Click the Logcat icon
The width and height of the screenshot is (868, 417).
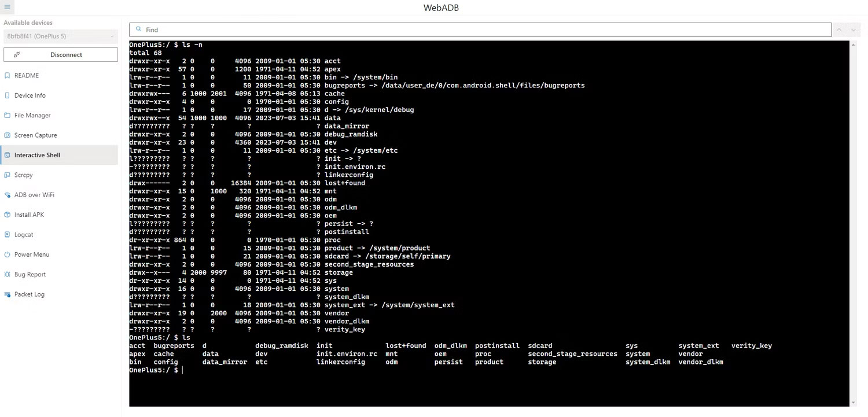7,234
